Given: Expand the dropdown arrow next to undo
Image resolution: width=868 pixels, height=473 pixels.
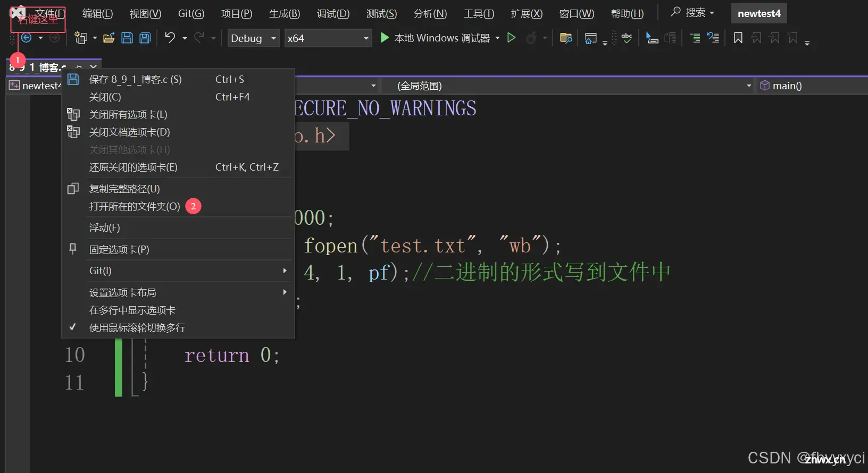Looking at the screenshot, I should point(185,38).
